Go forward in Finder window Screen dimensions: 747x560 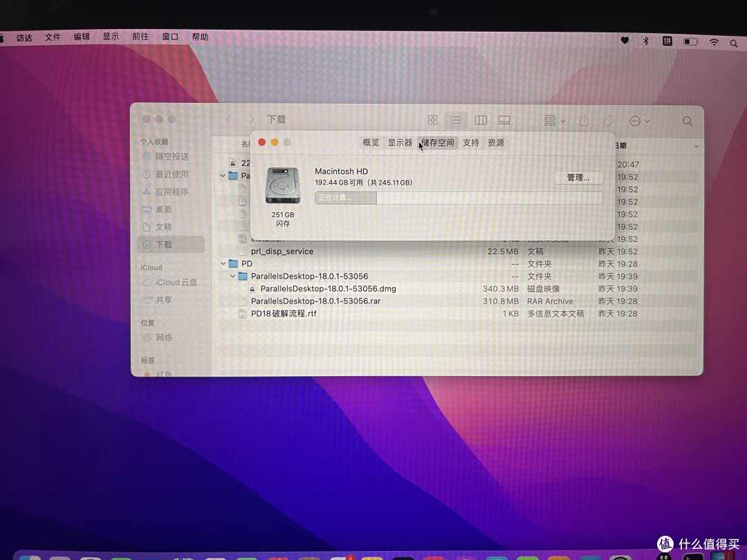[x=251, y=119]
